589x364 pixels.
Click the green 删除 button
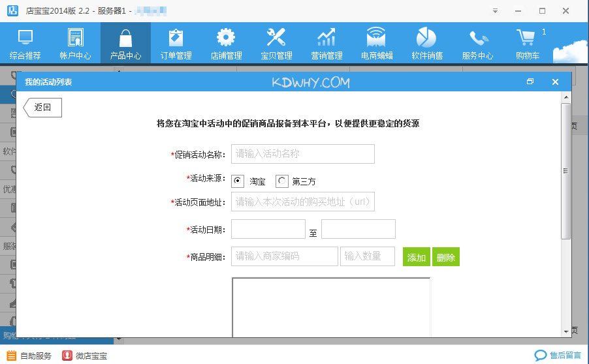[446, 257]
